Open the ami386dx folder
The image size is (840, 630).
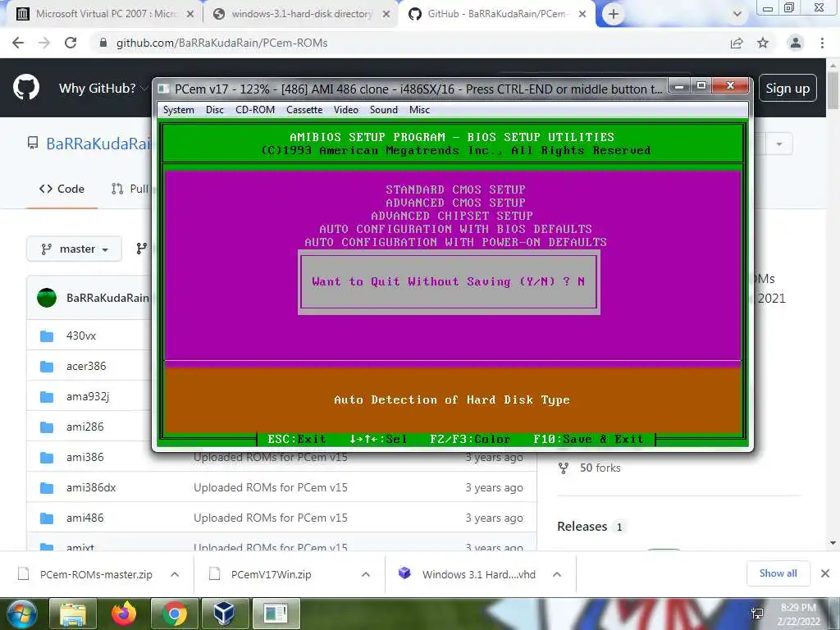(x=91, y=487)
